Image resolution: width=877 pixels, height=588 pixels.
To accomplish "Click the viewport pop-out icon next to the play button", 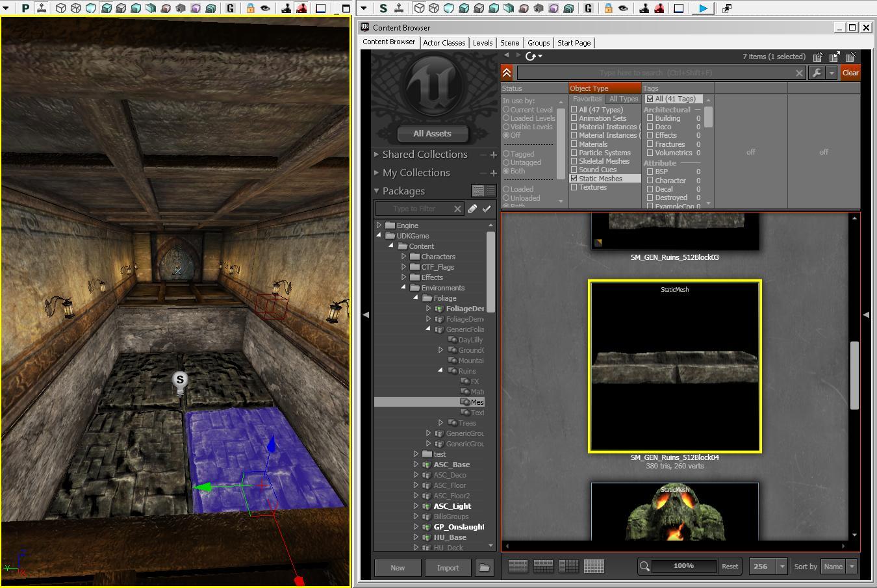I will tap(727, 8).
